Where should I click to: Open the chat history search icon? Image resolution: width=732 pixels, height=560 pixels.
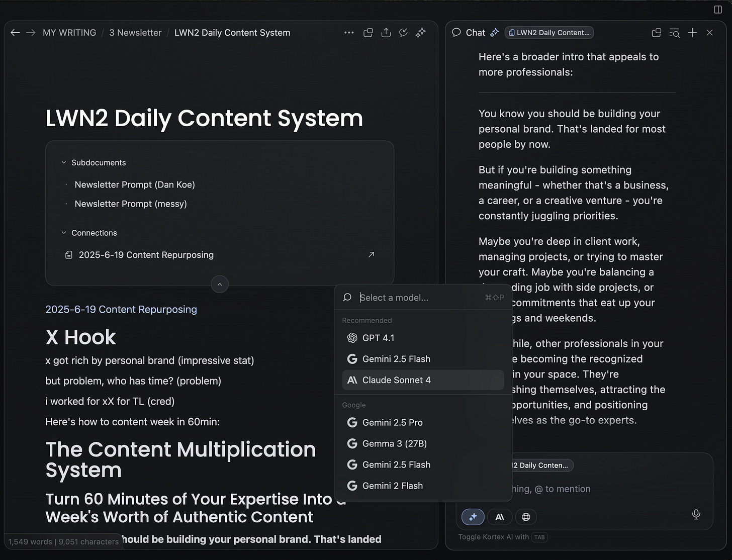coord(674,33)
